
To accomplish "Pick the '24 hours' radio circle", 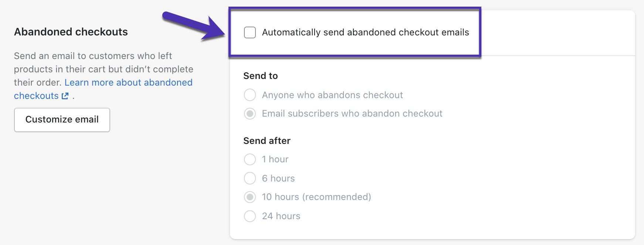I will [x=250, y=216].
